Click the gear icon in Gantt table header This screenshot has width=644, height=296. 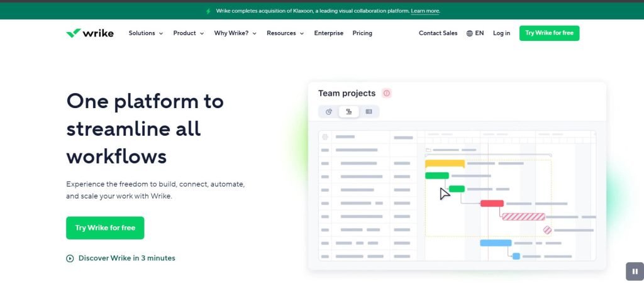325,137
